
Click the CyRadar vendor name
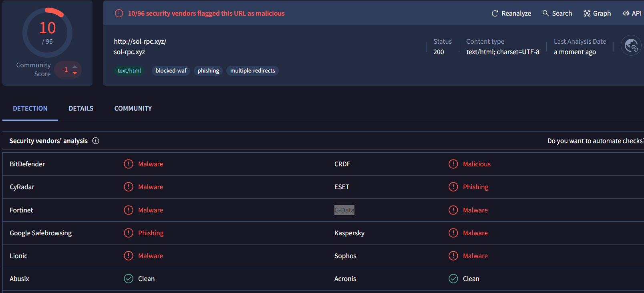click(22, 187)
